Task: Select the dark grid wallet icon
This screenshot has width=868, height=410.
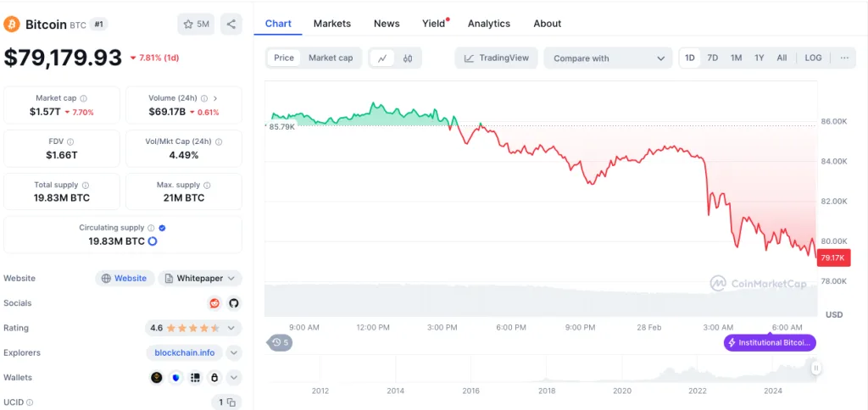Action: click(x=195, y=378)
